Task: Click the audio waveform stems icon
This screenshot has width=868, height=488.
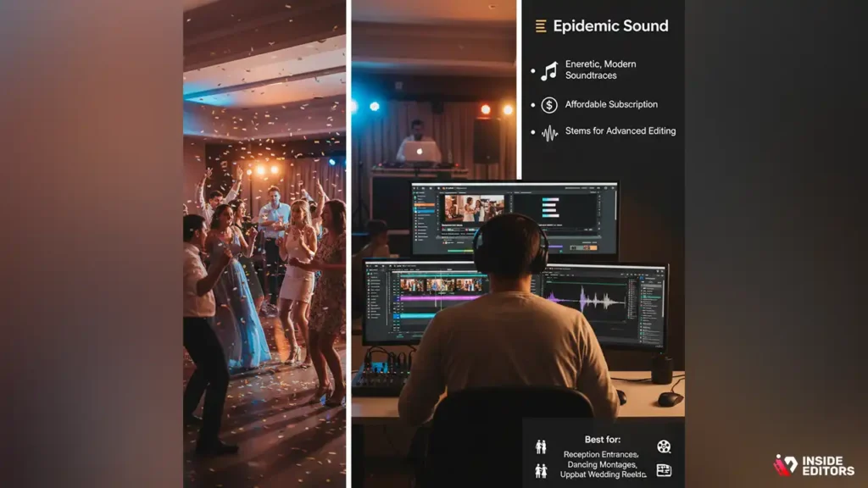Action: (x=549, y=133)
